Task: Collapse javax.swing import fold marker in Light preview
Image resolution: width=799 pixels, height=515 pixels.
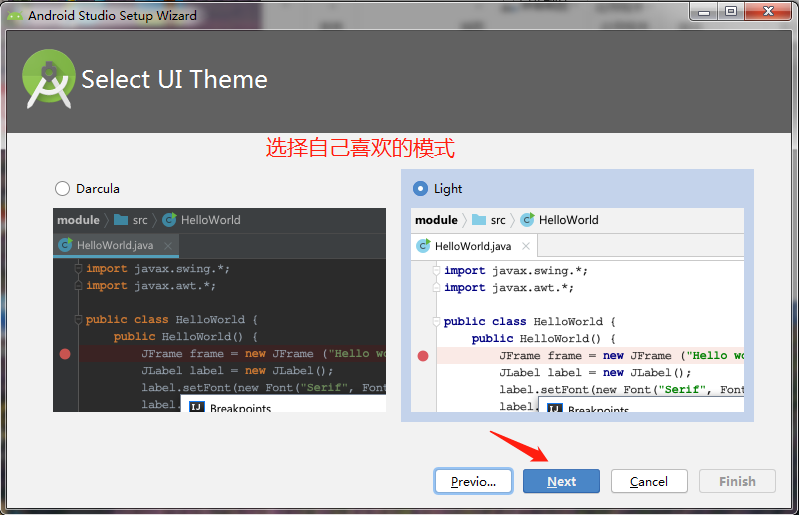Action: pyautogui.click(x=436, y=270)
